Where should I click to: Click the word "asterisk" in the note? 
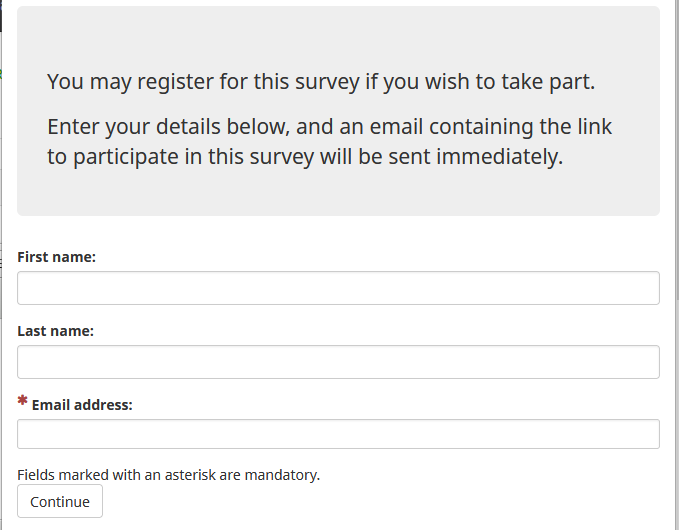(x=176, y=475)
